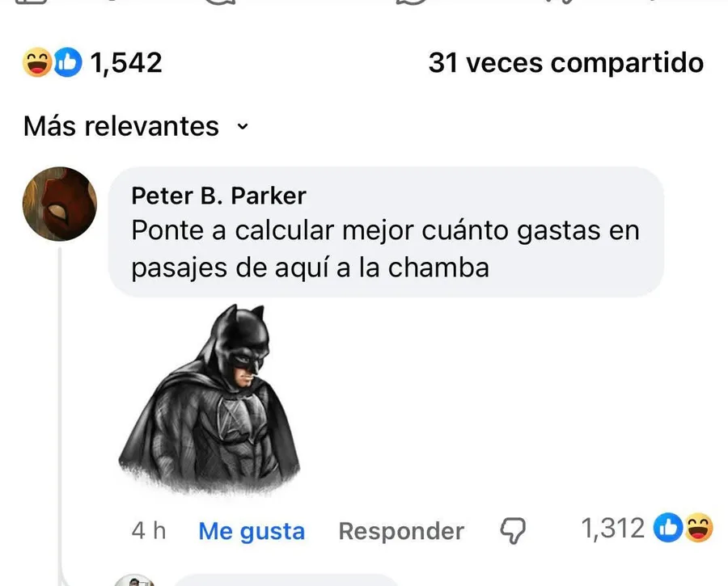The width and height of the screenshot is (728, 586).
Task: Click the thumbs-down dislike icon on the comment
Action: pos(513,530)
